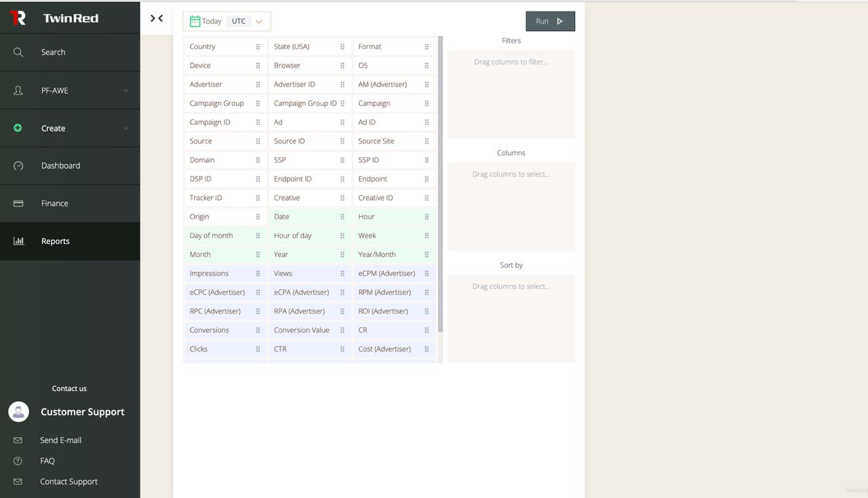Click the Send E-mail link

(60, 440)
